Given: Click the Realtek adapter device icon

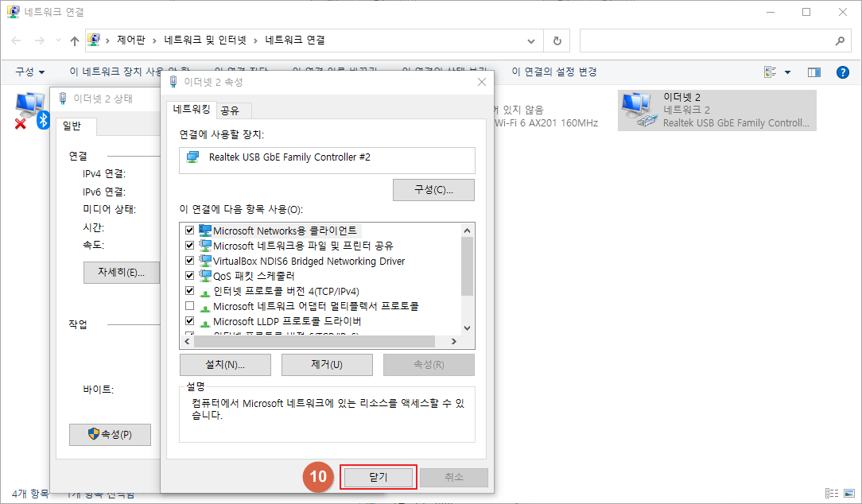Looking at the screenshot, I should click(193, 157).
